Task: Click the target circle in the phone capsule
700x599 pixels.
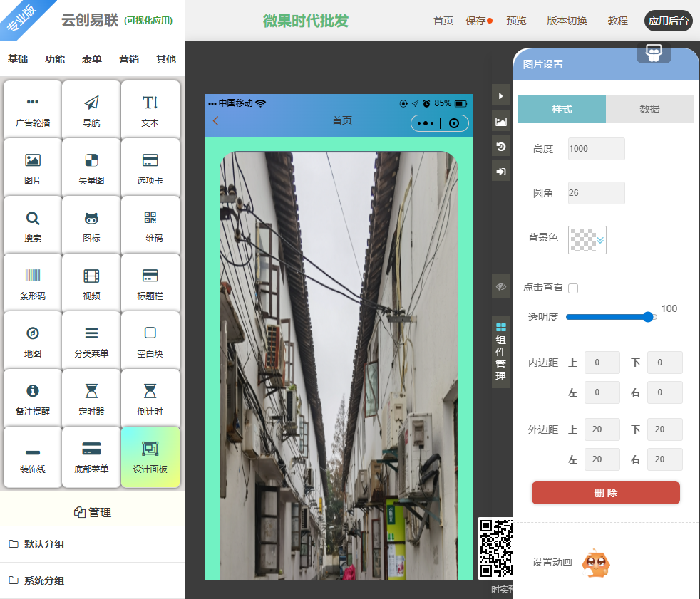Action: click(x=454, y=123)
